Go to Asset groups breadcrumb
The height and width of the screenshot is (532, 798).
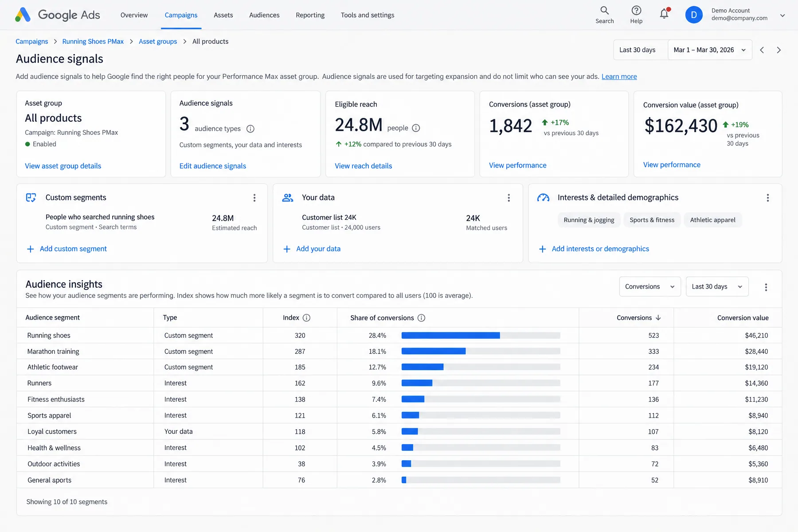(158, 41)
